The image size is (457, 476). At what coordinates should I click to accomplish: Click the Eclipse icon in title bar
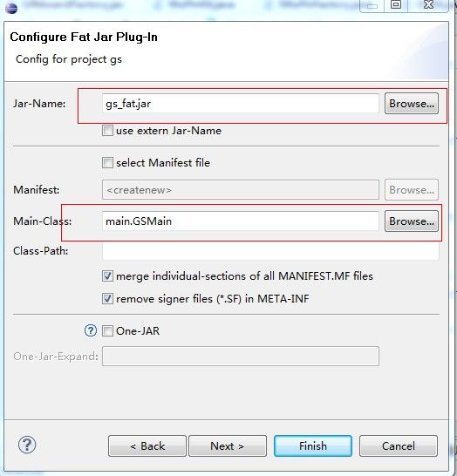tap(11, 8)
